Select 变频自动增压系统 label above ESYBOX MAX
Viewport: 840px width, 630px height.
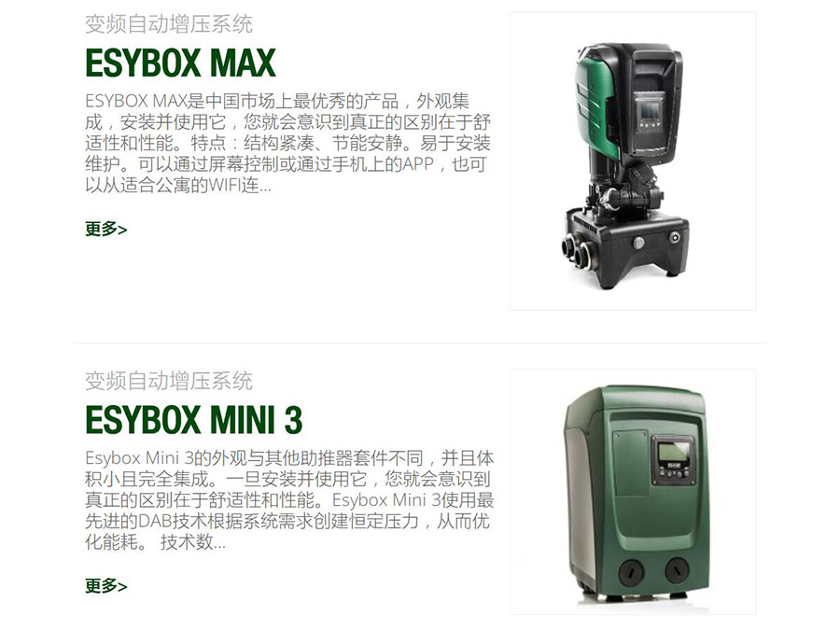click(169, 24)
